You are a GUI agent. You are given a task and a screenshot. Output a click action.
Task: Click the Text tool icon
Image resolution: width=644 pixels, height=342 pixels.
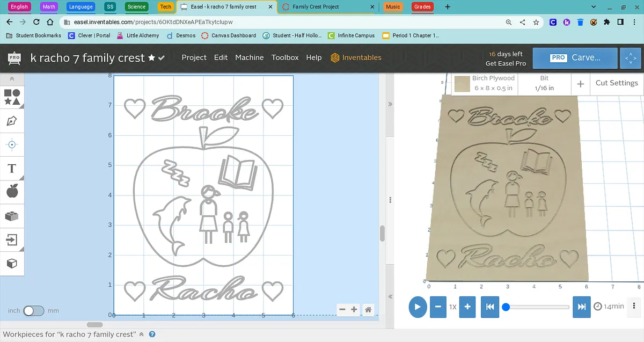(12, 169)
